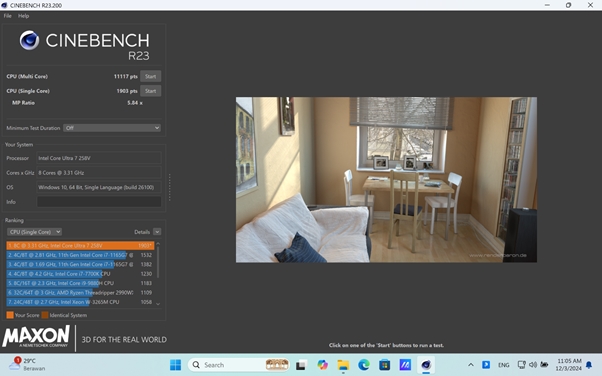Click the Info text field
This screenshot has height=376, width=602.
[99, 202]
